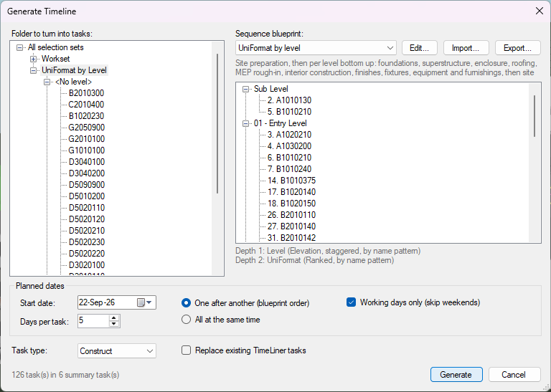Select D5020220 in folder tree

pos(86,254)
